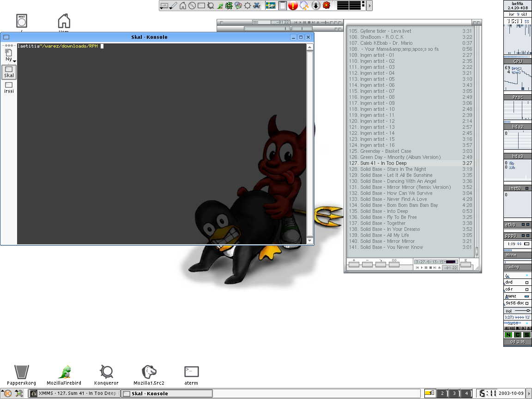Select the Skal session tab in Konsole
Image resolution: width=532 pixels, height=399 pixels.
click(x=9, y=72)
